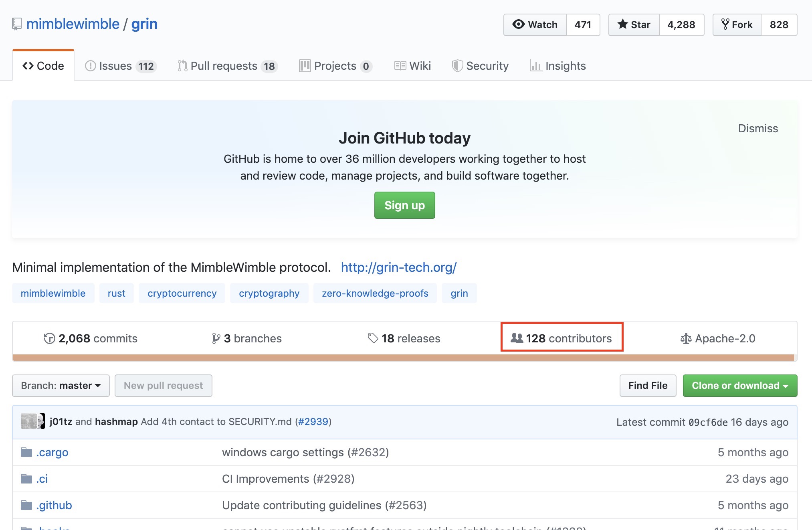Click the .github folder icon

point(26,505)
